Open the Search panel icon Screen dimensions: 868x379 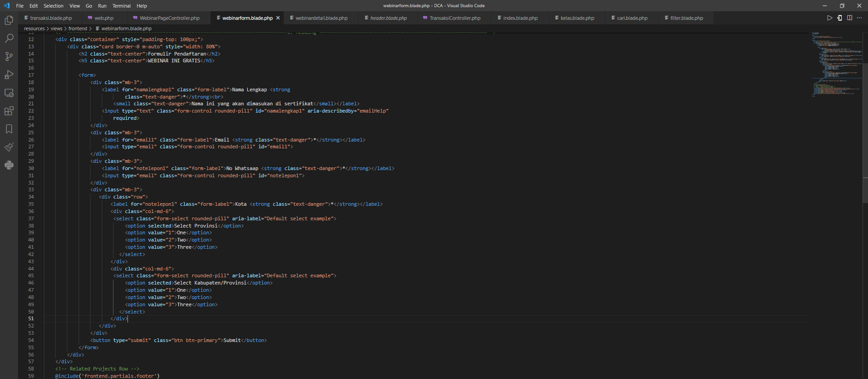pyautogui.click(x=9, y=39)
